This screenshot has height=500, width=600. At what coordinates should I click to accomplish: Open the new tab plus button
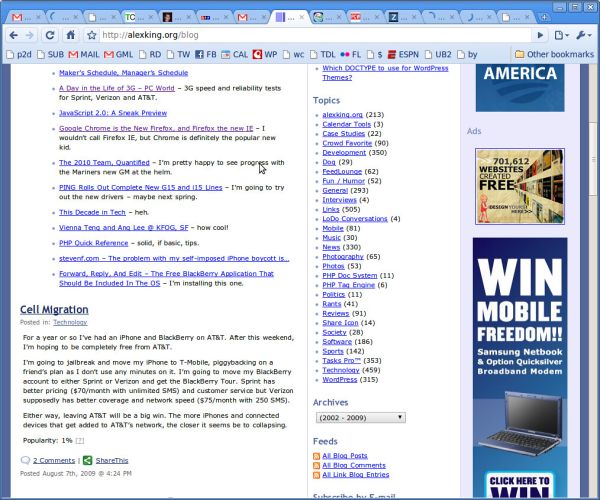click(x=544, y=17)
